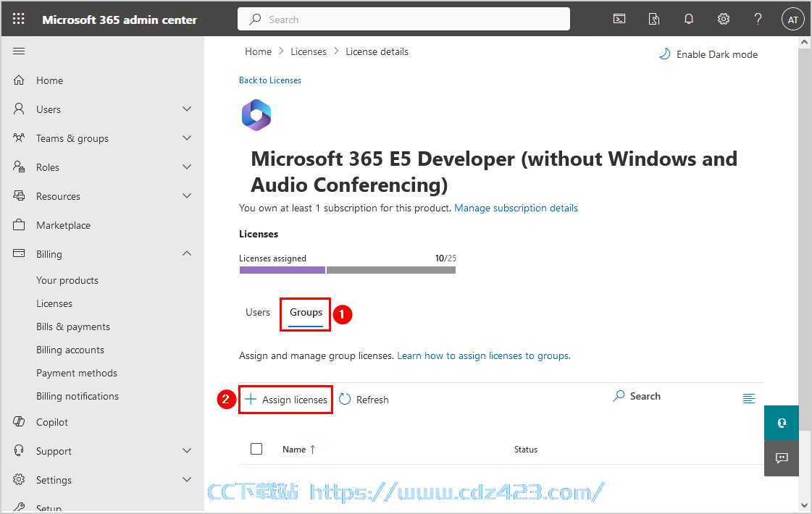Click the Marketplace bag icon

(x=19, y=224)
